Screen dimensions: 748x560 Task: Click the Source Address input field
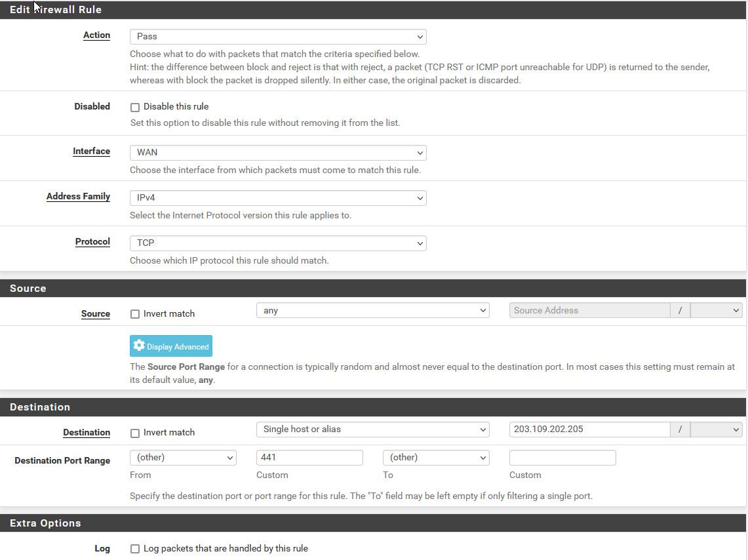click(589, 311)
